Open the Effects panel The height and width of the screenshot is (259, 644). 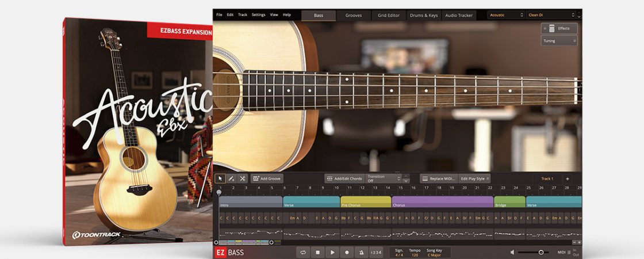click(559, 28)
